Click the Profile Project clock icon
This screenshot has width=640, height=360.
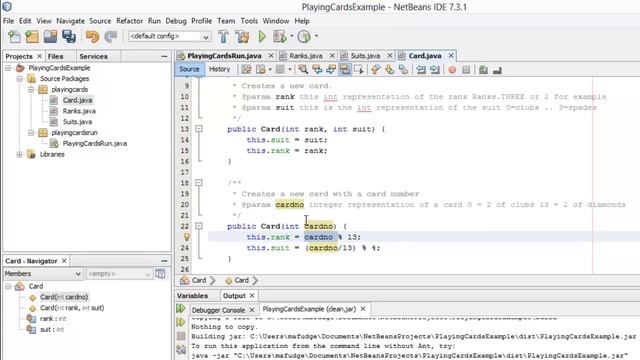(304, 37)
